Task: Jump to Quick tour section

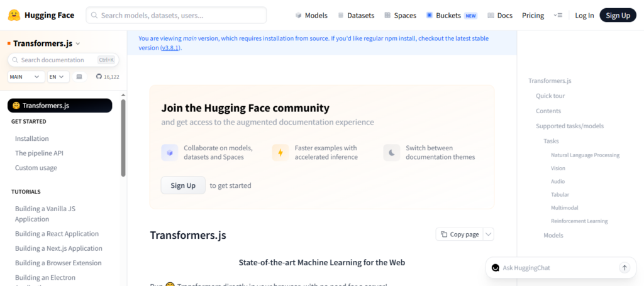Action: point(550,96)
